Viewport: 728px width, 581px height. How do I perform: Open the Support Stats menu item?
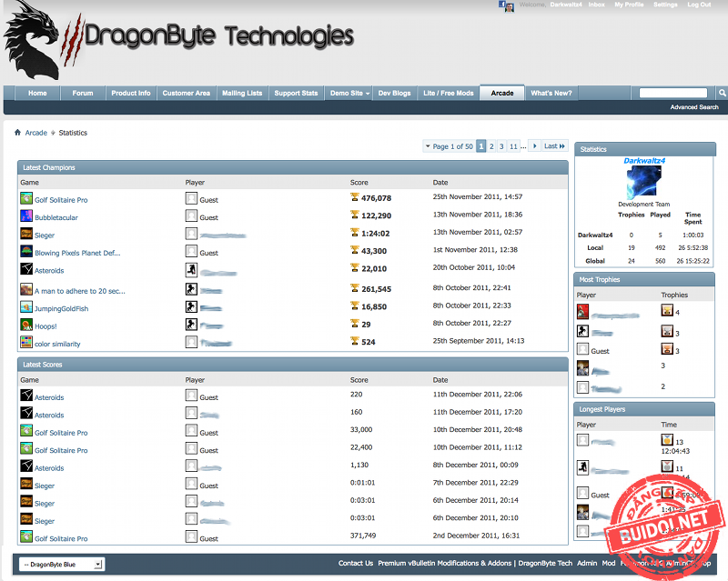[x=296, y=93]
